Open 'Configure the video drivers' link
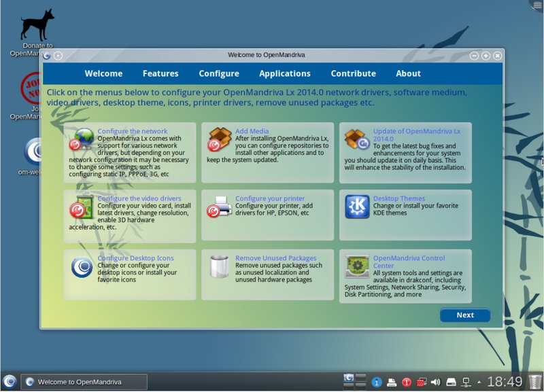The height and width of the screenshot is (392, 544). click(139, 198)
